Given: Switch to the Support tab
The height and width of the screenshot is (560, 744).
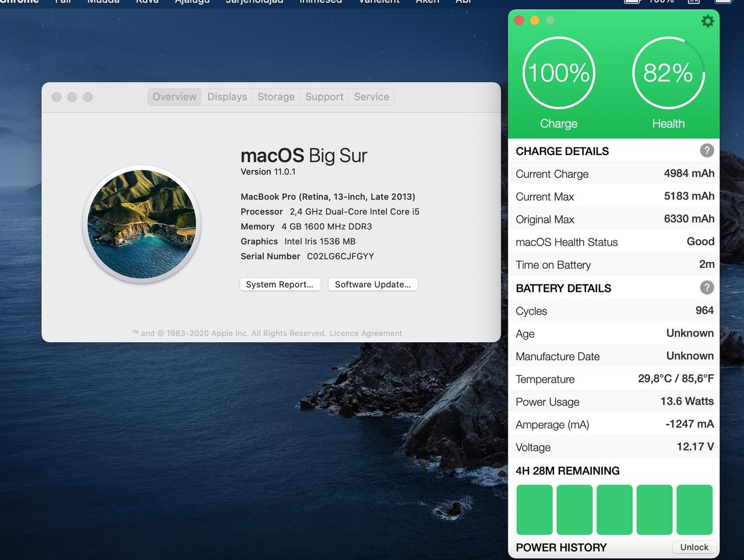Looking at the screenshot, I should point(324,97).
